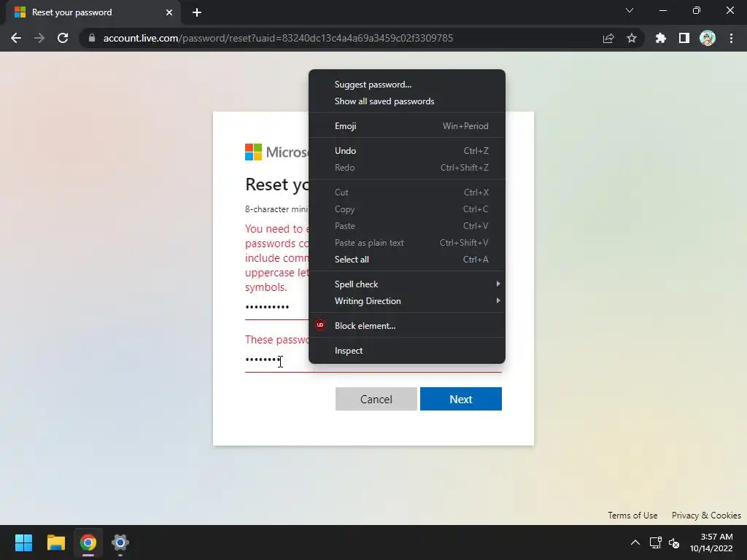Click the browser forward arrow
The width and height of the screenshot is (747, 560).
click(39, 38)
